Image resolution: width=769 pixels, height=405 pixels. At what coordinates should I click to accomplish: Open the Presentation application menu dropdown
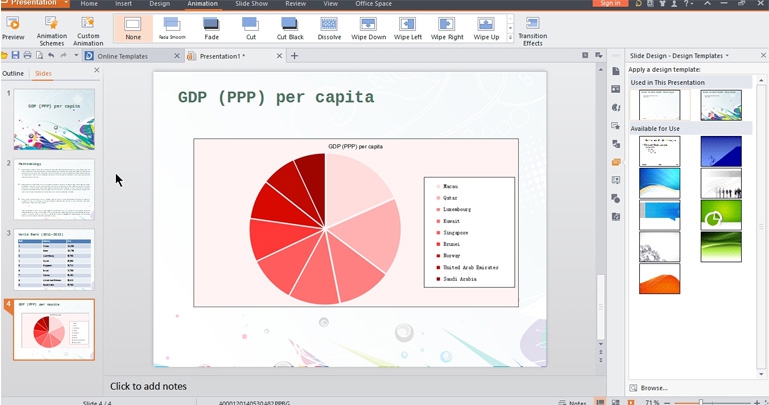pyautogui.click(x=66, y=3)
